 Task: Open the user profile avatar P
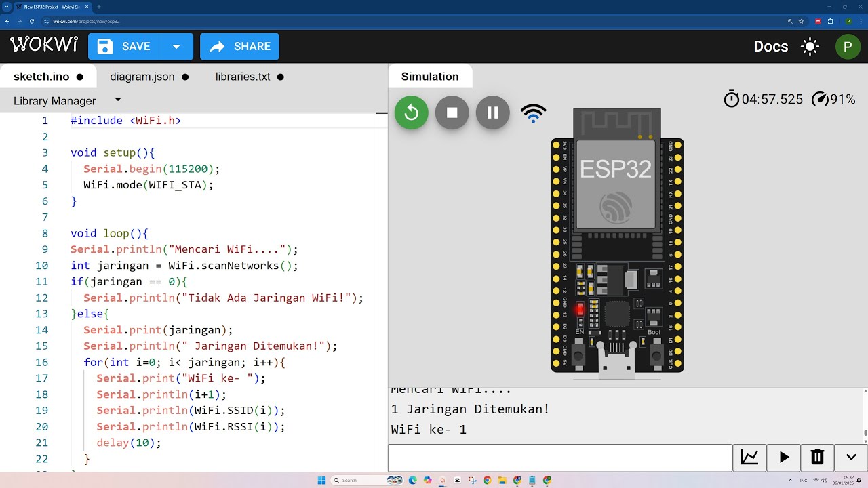(848, 47)
